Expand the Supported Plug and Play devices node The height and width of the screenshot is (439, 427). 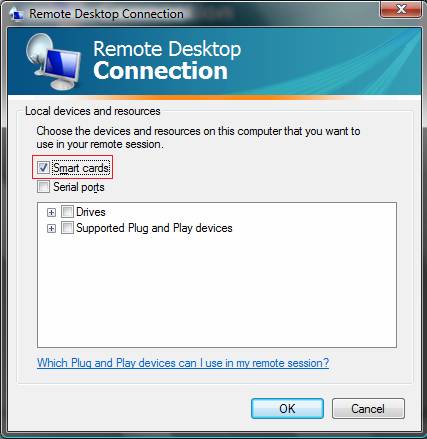coord(51,229)
